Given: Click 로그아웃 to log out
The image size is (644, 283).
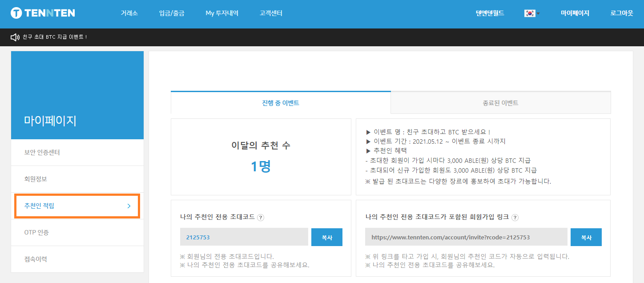Looking at the screenshot, I should [x=622, y=13].
